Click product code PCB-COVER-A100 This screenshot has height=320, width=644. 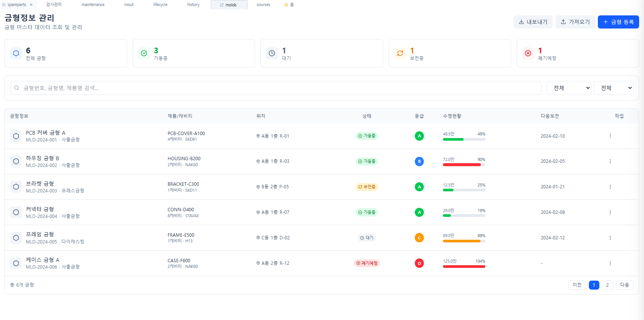pos(186,134)
